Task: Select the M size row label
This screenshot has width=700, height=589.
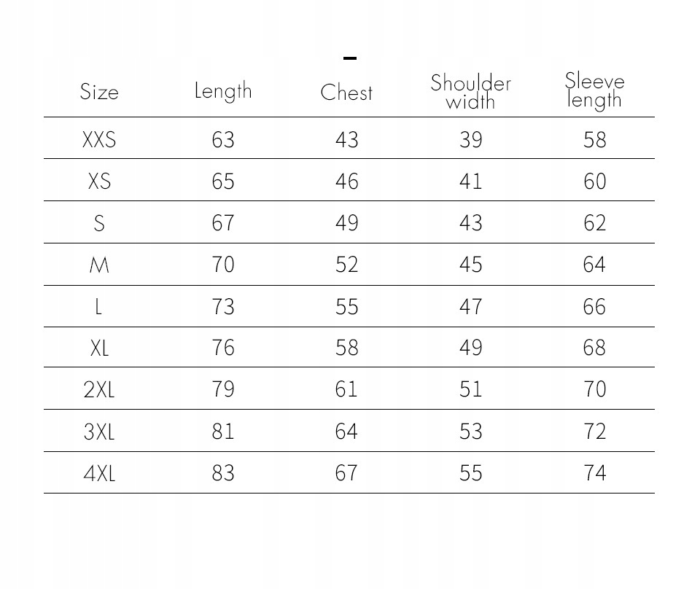Action: [x=99, y=265]
